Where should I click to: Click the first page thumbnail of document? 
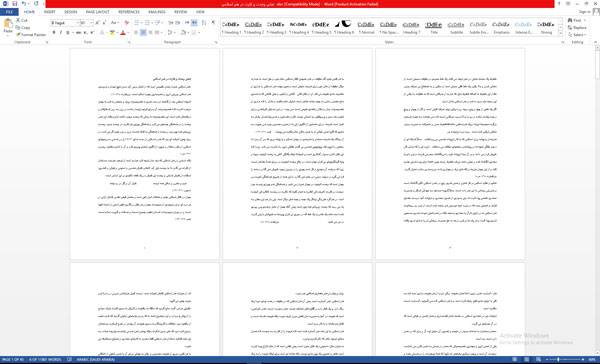coord(145,153)
